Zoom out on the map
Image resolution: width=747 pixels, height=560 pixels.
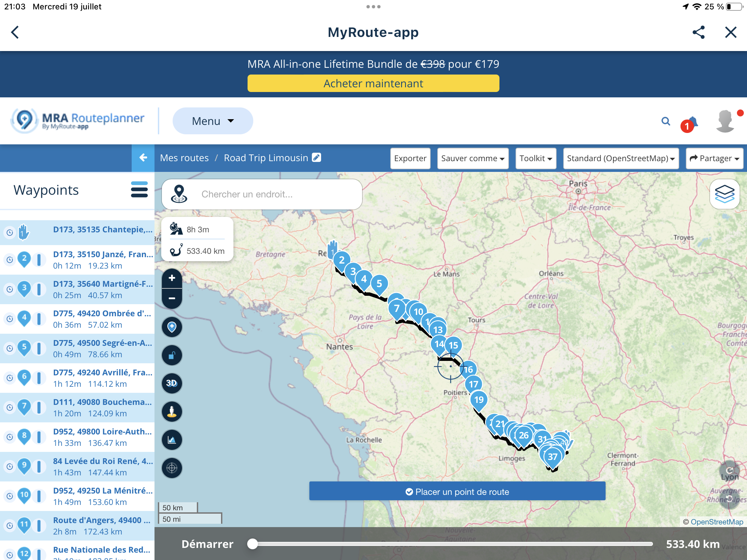point(172,299)
